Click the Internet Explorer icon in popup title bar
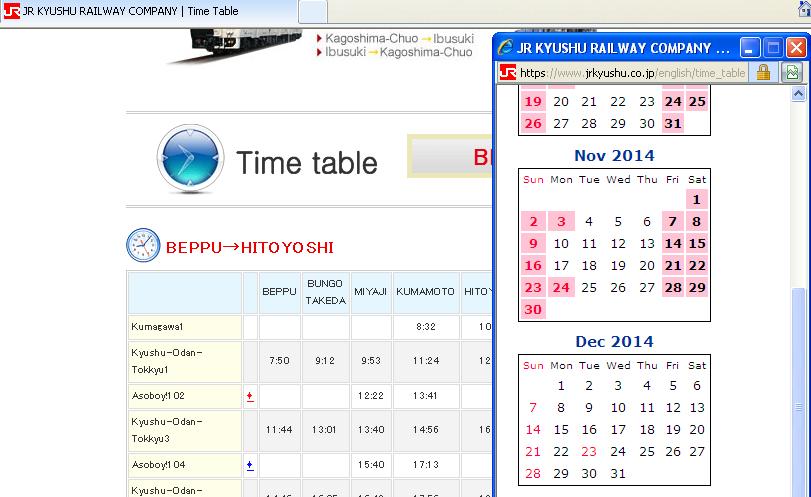 (x=505, y=48)
